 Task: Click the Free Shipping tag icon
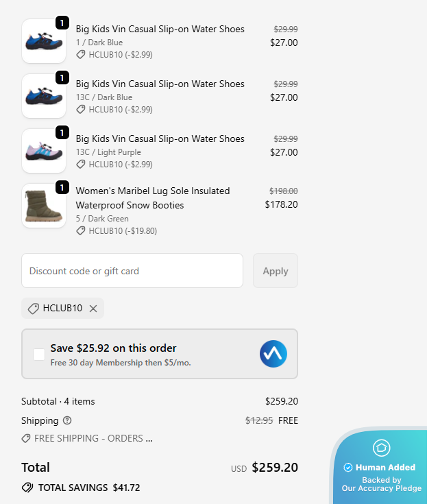tap(26, 438)
